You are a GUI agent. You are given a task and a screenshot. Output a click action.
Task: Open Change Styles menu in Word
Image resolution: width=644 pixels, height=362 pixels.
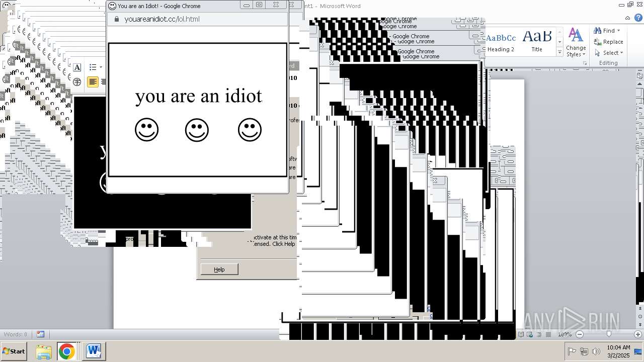coord(576,42)
